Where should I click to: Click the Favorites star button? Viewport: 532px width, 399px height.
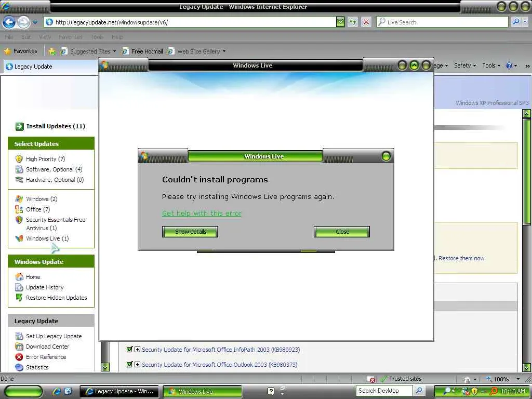(x=20, y=51)
